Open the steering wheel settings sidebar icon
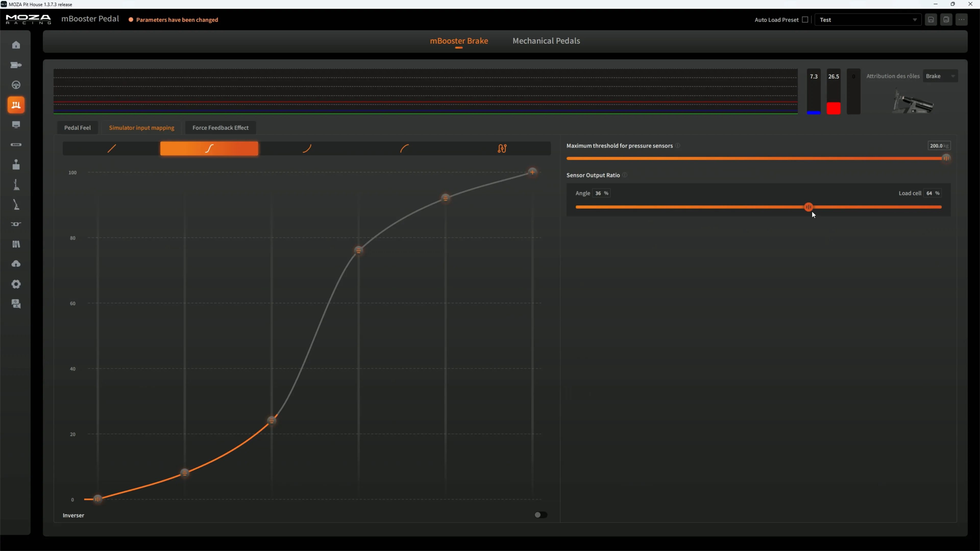980x551 pixels. point(16,85)
